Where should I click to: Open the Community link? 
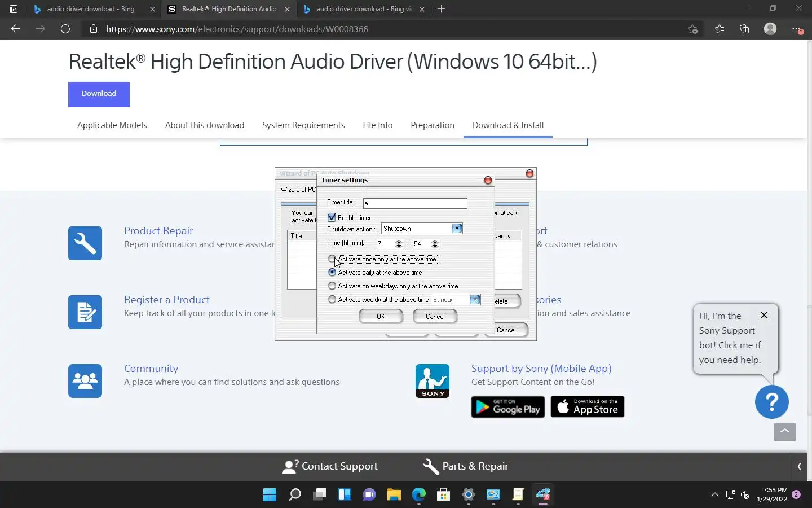click(151, 369)
